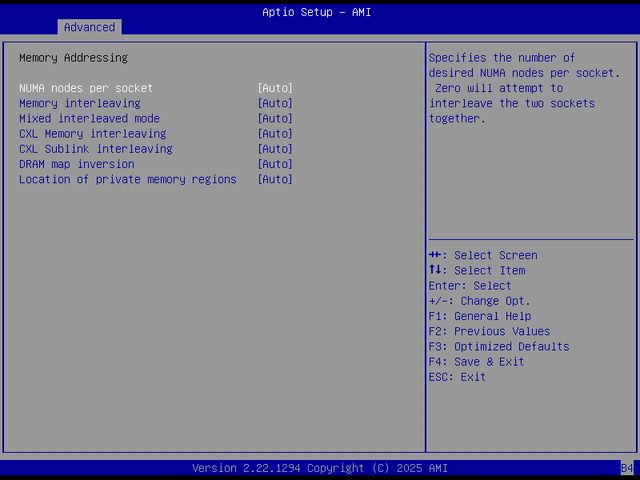Click the NUMA help description text

pyautogui.click(x=524, y=88)
